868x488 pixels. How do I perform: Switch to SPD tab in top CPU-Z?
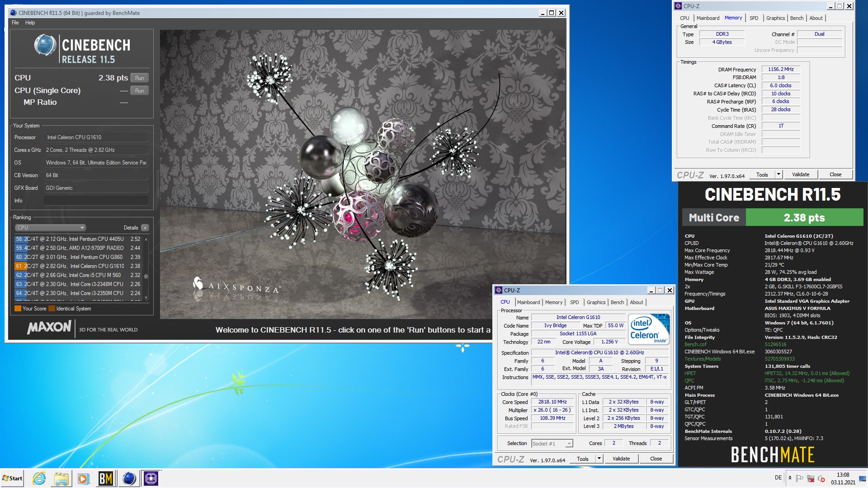tap(754, 18)
